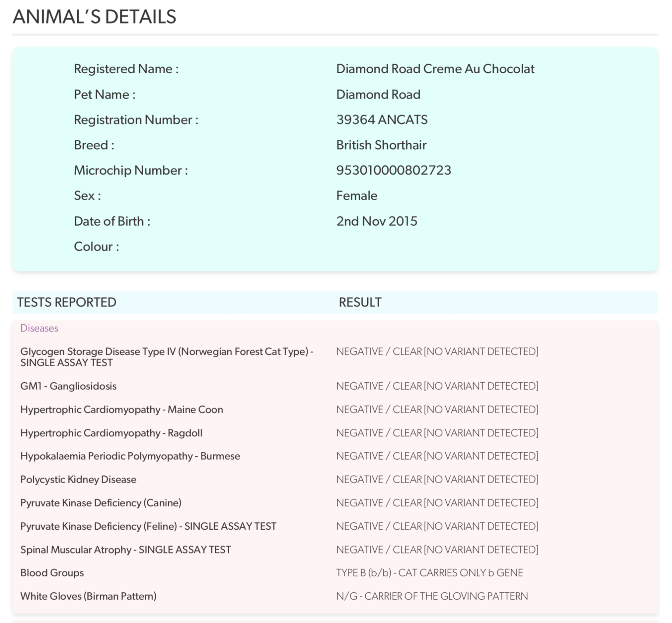Select 'Hypokalaemia Periodic Polymyopathy - Burmese' test name

point(130,456)
